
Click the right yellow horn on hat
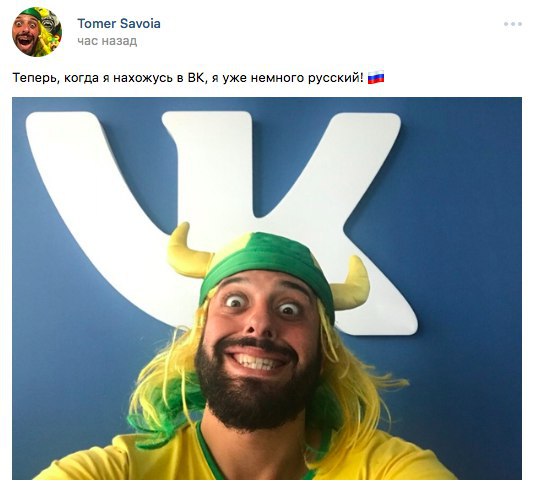coord(349,284)
